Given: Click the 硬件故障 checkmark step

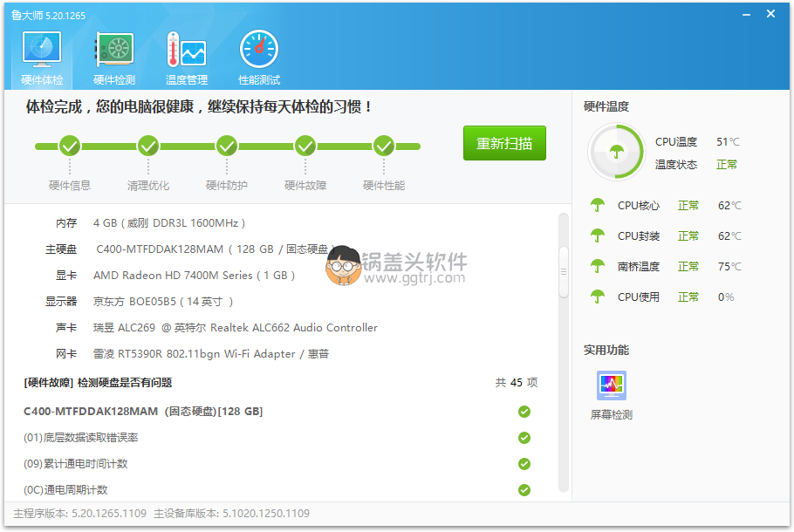Looking at the screenshot, I should click(x=305, y=147).
